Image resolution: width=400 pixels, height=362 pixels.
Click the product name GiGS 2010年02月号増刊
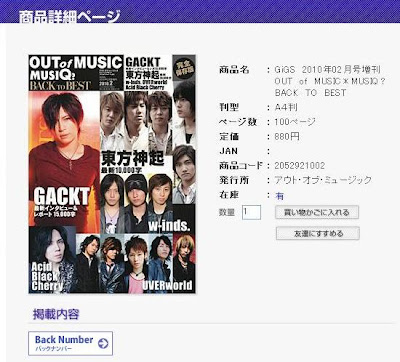point(328,70)
